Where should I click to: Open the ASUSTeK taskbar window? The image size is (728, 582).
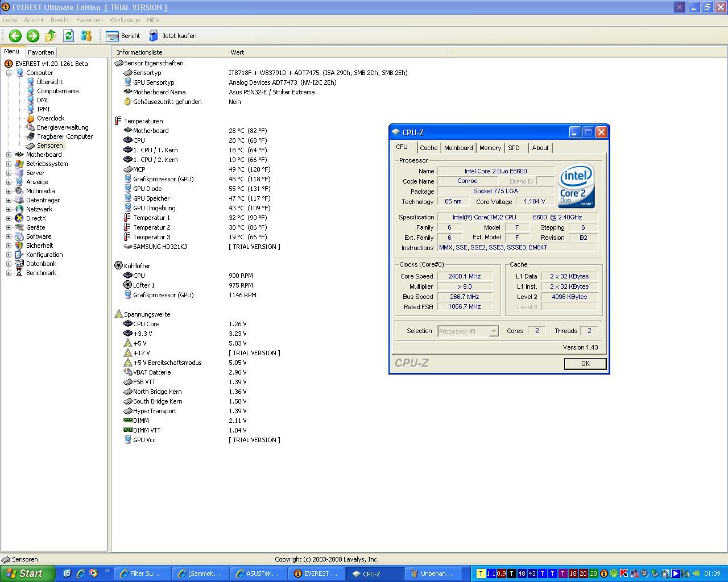pos(258,573)
